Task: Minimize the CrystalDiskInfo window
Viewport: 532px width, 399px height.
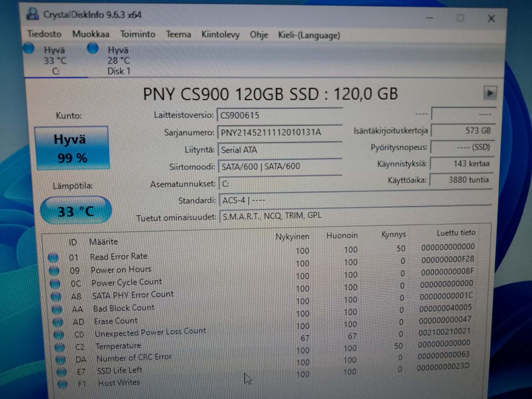Action: (429, 18)
